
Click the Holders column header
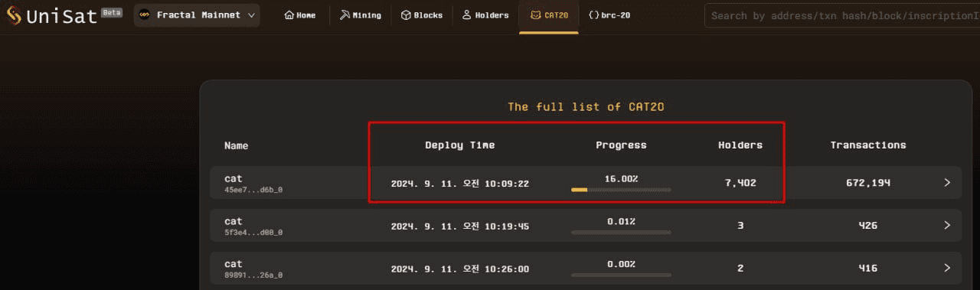(x=740, y=145)
